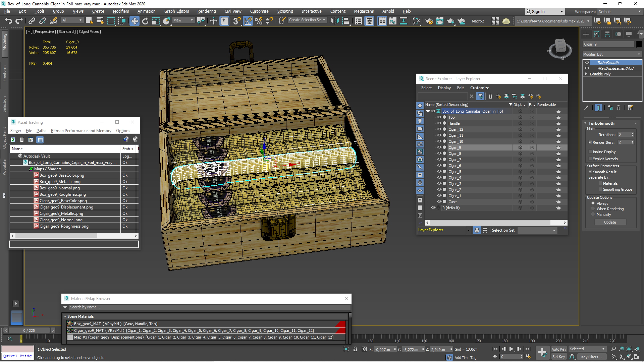Activate the Bind to Space Warp tool
644x362 pixels.
point(53,21)
